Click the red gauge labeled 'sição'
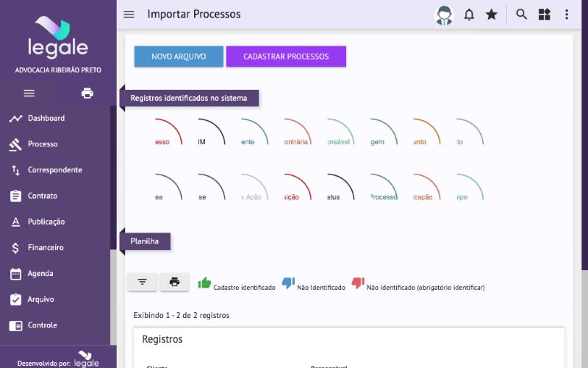The height and width of the screenshot is (368, 588). (298, 188)
